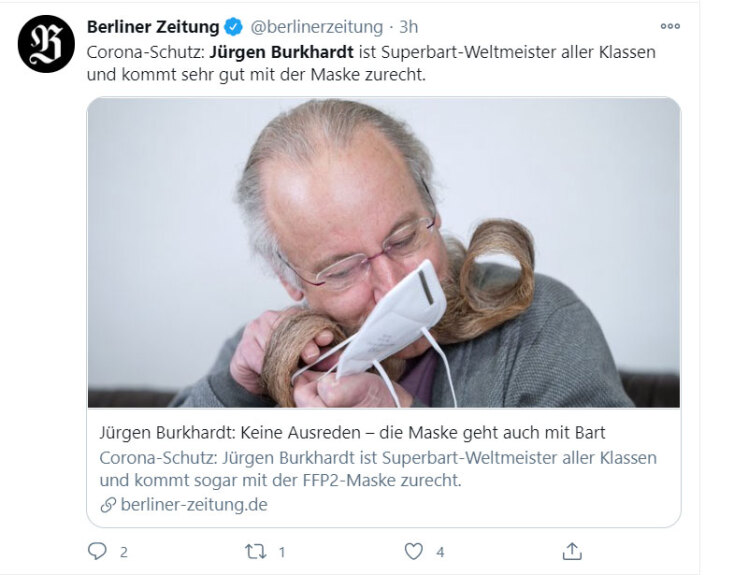The width and height of the screenshot is (734, 575).
Task: Click the @berlinerzeitung handle
Action: click(x=317, y=27)
